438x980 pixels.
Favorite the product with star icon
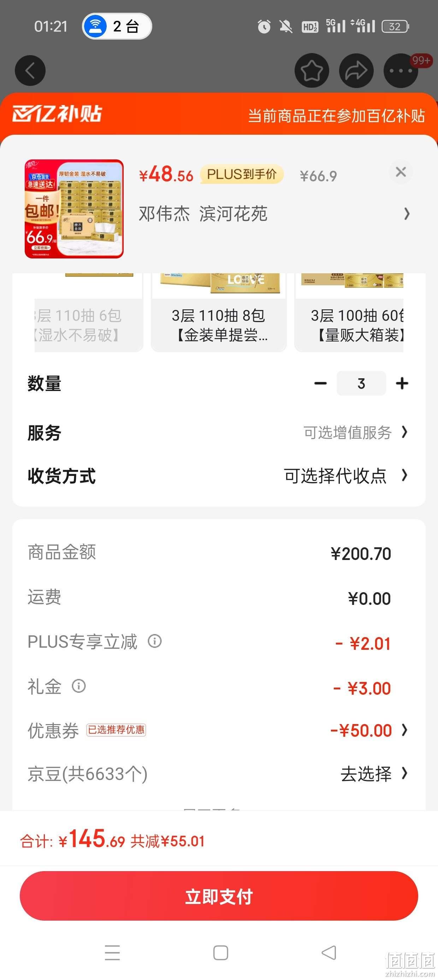[312, 70]
